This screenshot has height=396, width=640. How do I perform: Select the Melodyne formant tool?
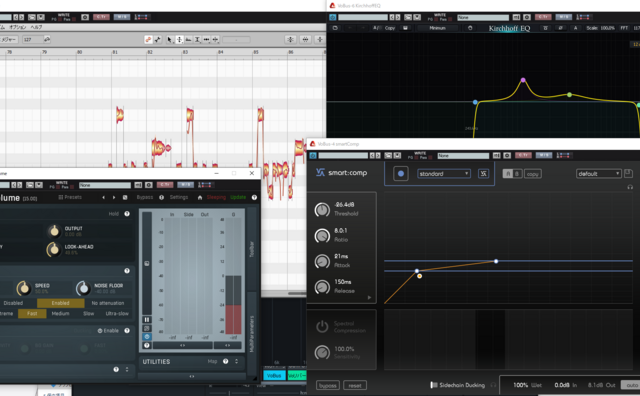point(188,40)
